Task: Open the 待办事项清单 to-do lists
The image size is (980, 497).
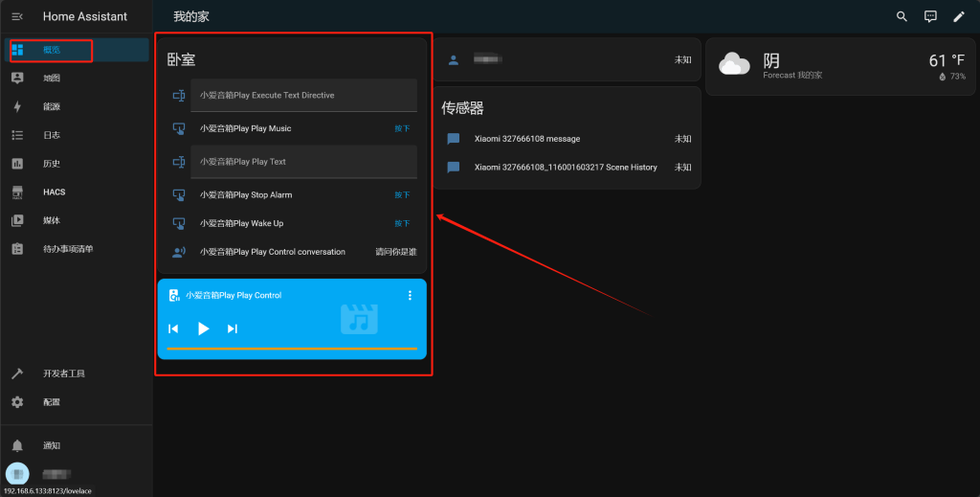Action: pos(77,249)
